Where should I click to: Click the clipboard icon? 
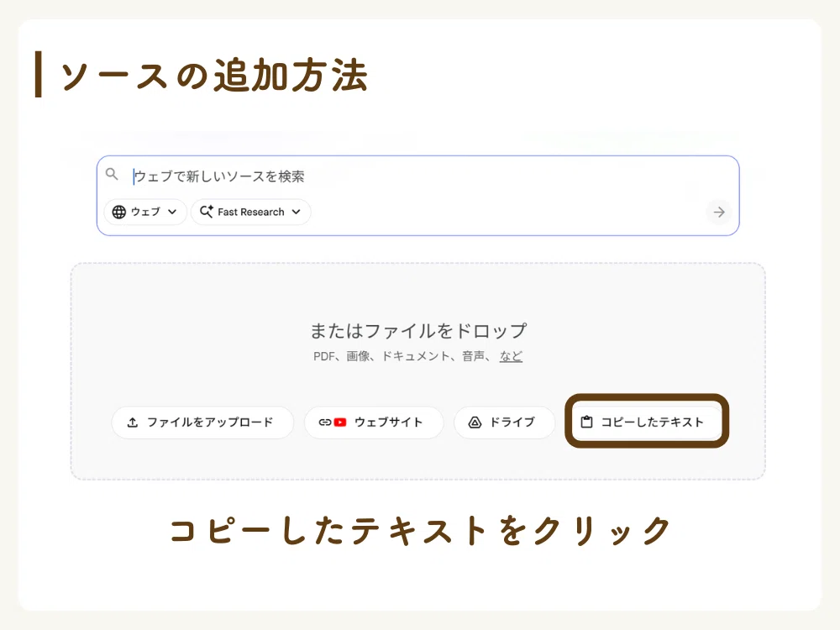coord(586,423)
